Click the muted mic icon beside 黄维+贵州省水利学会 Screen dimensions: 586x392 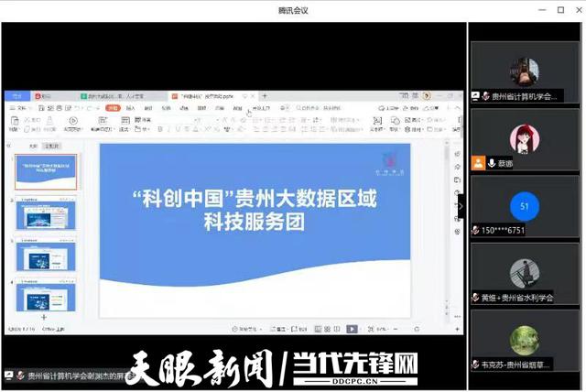(475, 298)
